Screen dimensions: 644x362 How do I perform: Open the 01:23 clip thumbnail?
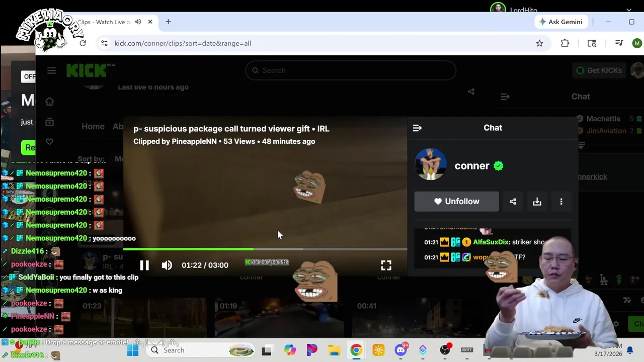click(143, 317)
